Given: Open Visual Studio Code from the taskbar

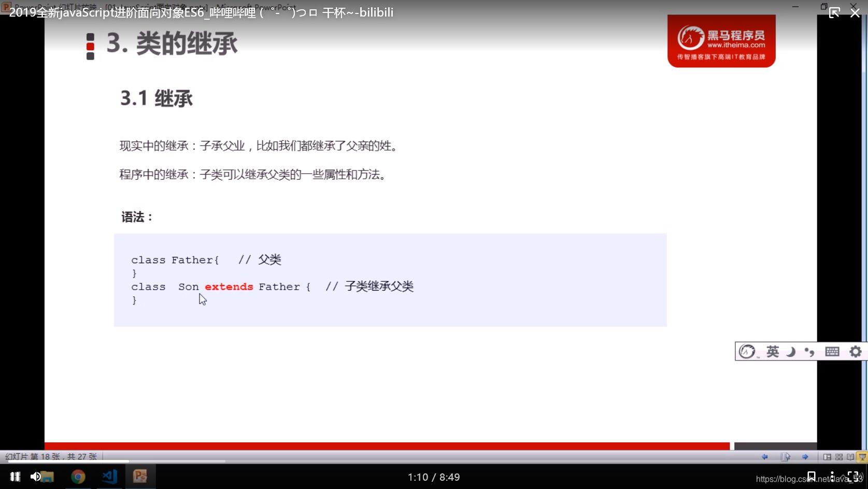Looking at the screenshot, I should tap(109, 477).
